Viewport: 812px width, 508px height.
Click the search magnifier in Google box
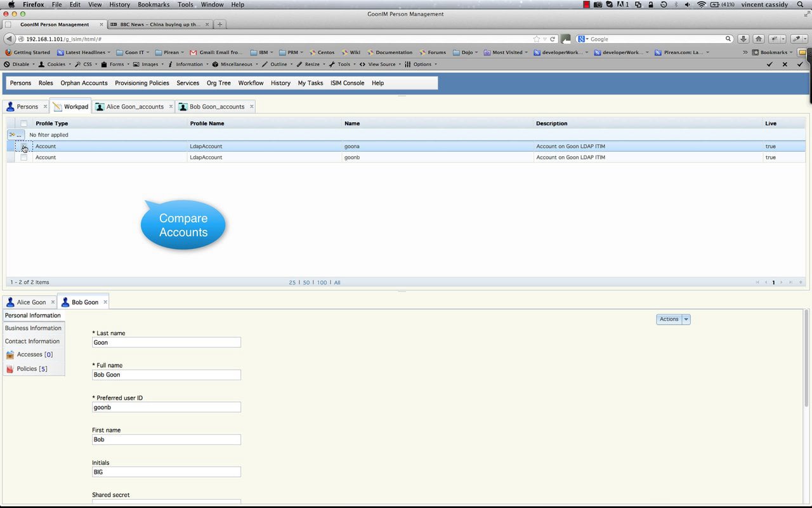tap(729, 39)
